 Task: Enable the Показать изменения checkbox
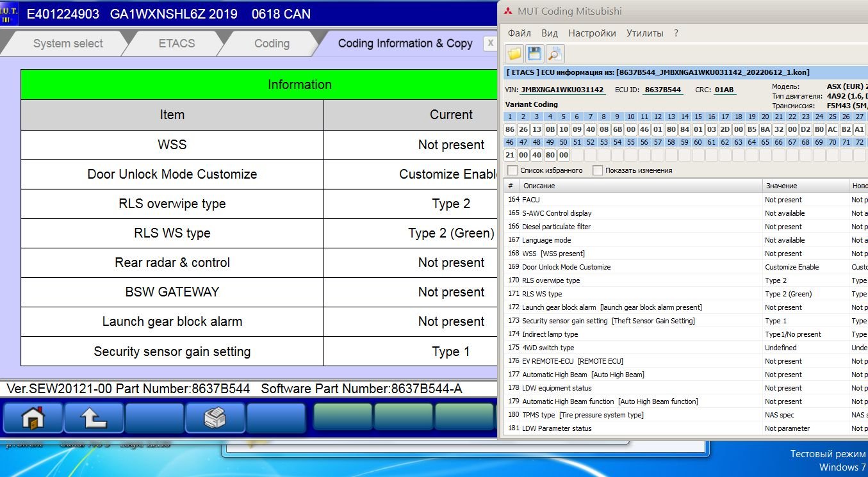pos(598,170)
